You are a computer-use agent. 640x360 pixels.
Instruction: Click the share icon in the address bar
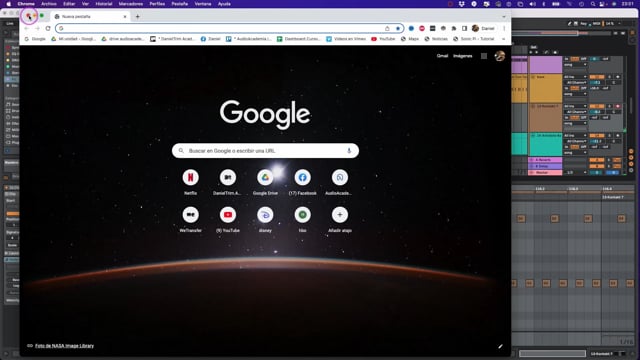point(387,28)
